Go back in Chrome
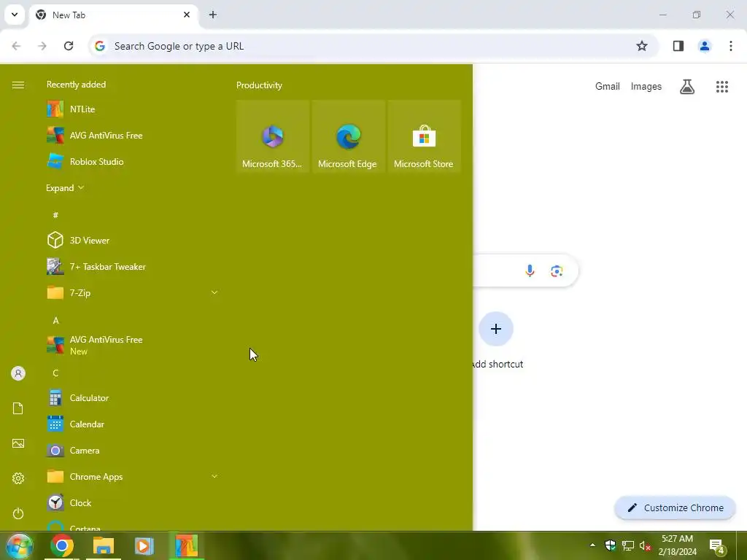The image size is (747, 560). click(x=16, y=46)
